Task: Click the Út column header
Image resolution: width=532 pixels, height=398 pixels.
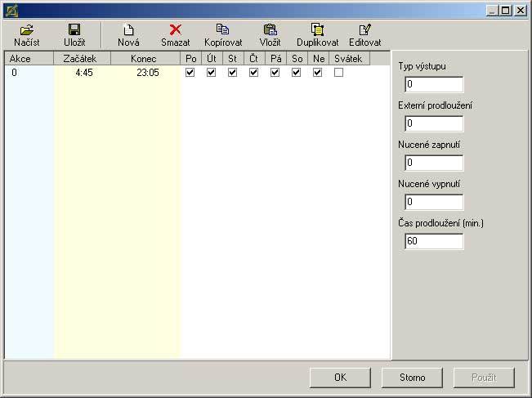Action: coord(212,58)
